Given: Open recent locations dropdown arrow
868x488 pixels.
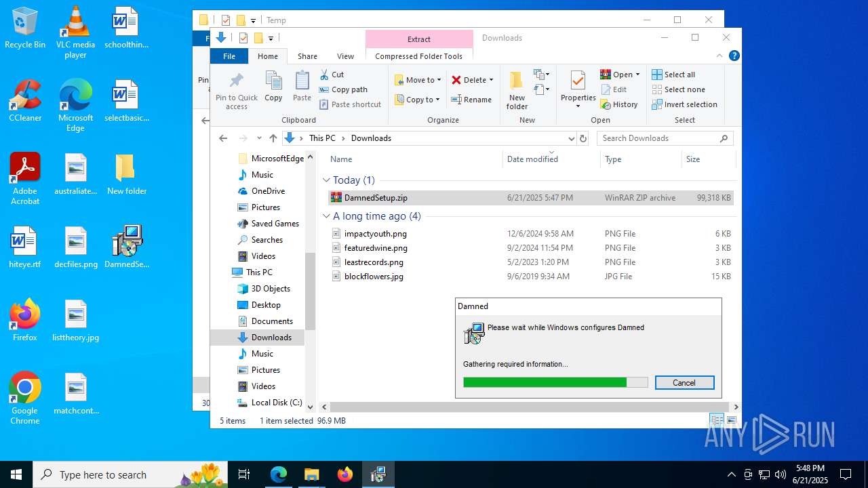Looking at the screenshot, I should 258,138.
